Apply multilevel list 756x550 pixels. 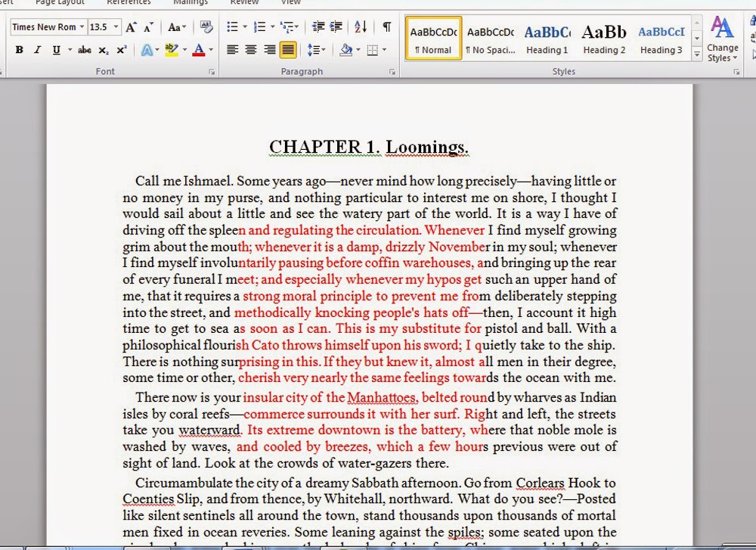(x=287, y=26)
